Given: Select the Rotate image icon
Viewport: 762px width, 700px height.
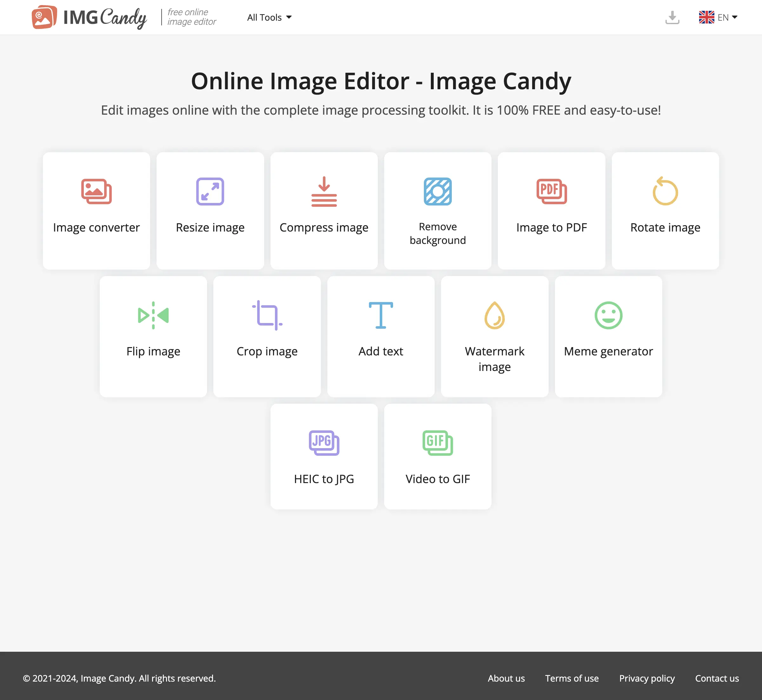Looking at the screenshot, I should 665,191.
